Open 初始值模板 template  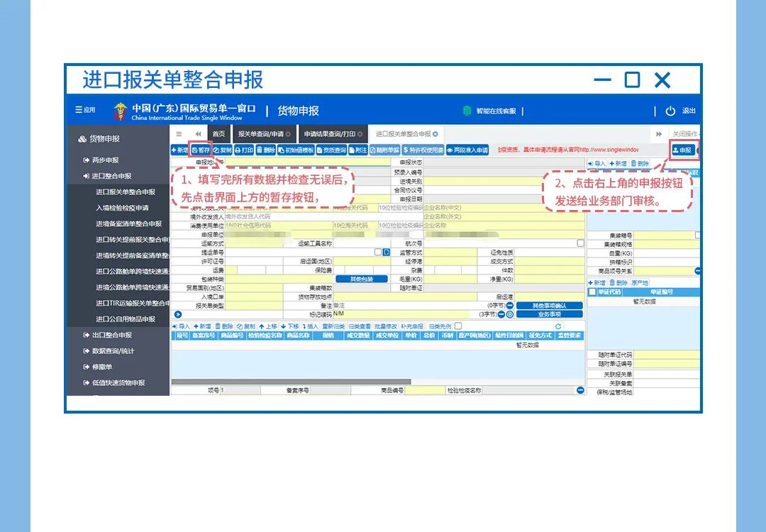[x=296, y=150]
